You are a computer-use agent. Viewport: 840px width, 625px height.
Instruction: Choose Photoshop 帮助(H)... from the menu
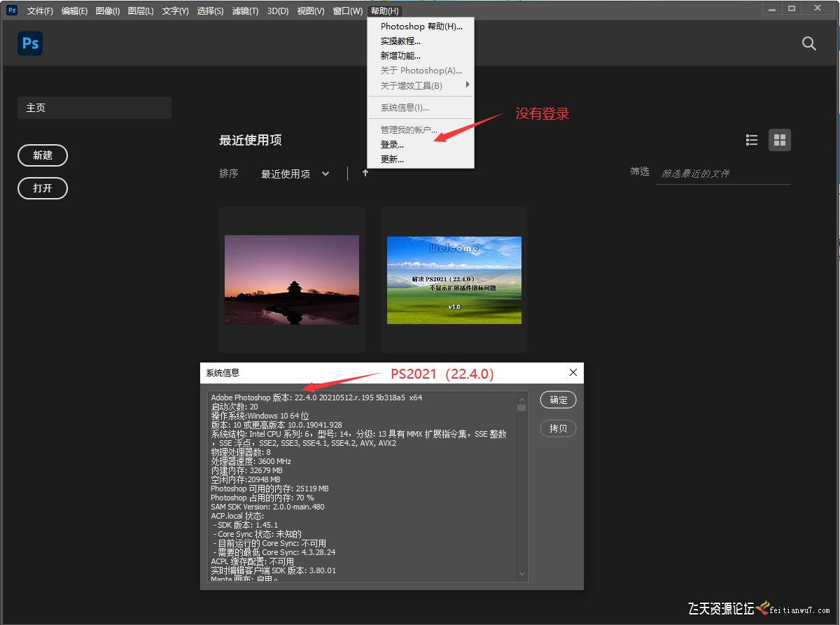[421, 27]
